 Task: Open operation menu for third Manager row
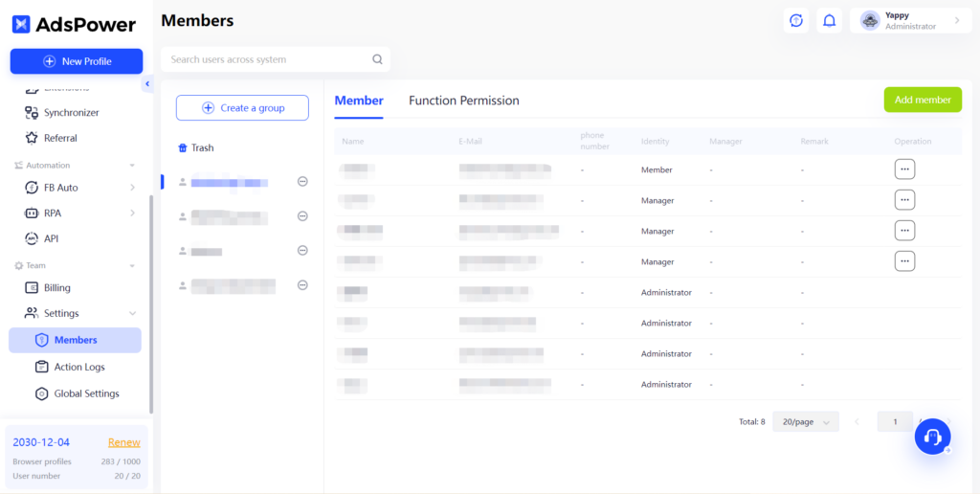[x=904, y=260]
